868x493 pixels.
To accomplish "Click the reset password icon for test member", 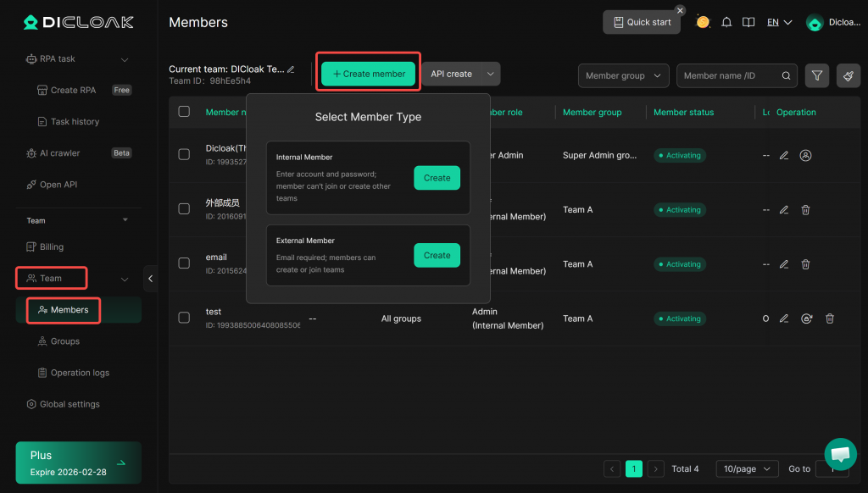I will tap(807, 319).
